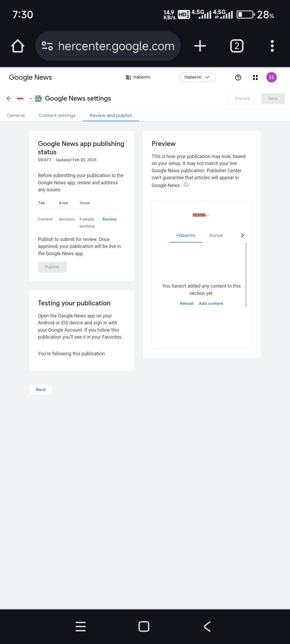Select the Künye tab in preview
The height and width of the screenshot is (644, 290).
216,235
